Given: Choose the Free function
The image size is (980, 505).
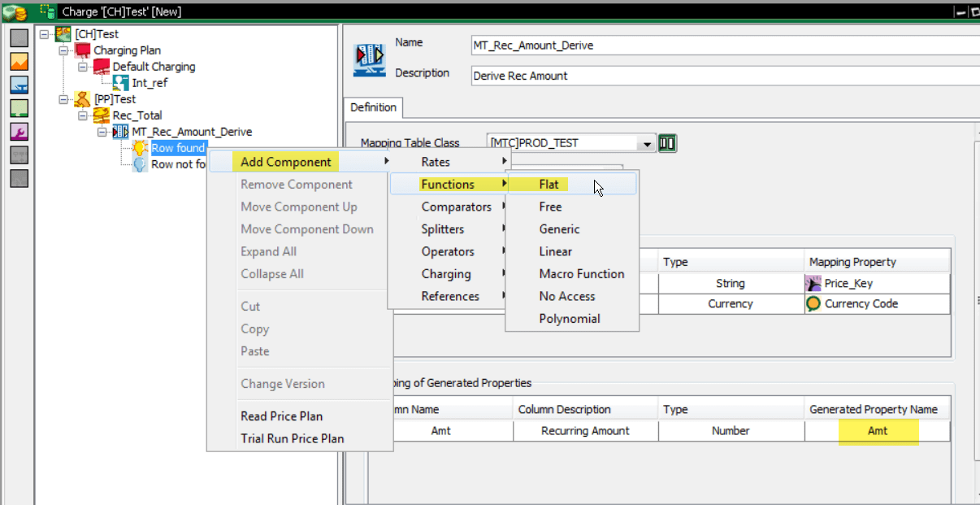Looking at the screenshot, I should [572, 207].
